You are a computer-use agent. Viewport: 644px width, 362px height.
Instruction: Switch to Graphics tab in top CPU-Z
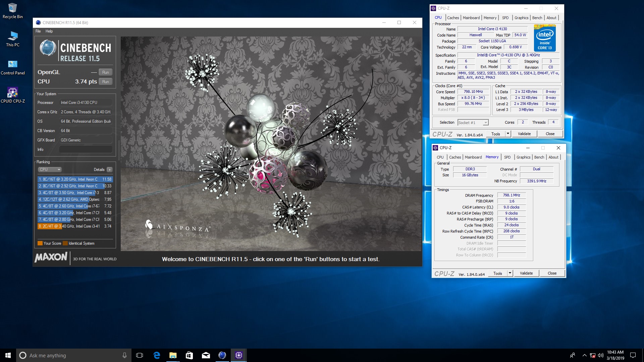click(521, 18)
